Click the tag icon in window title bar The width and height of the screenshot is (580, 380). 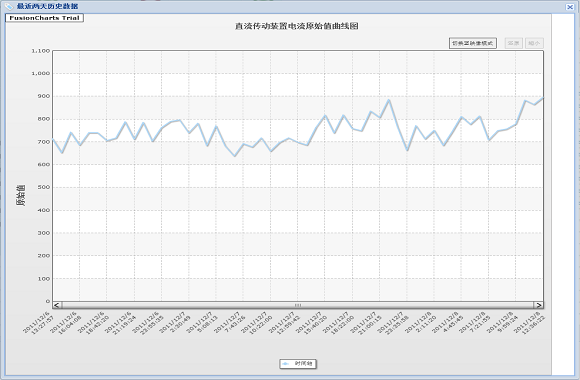[9, 6]
